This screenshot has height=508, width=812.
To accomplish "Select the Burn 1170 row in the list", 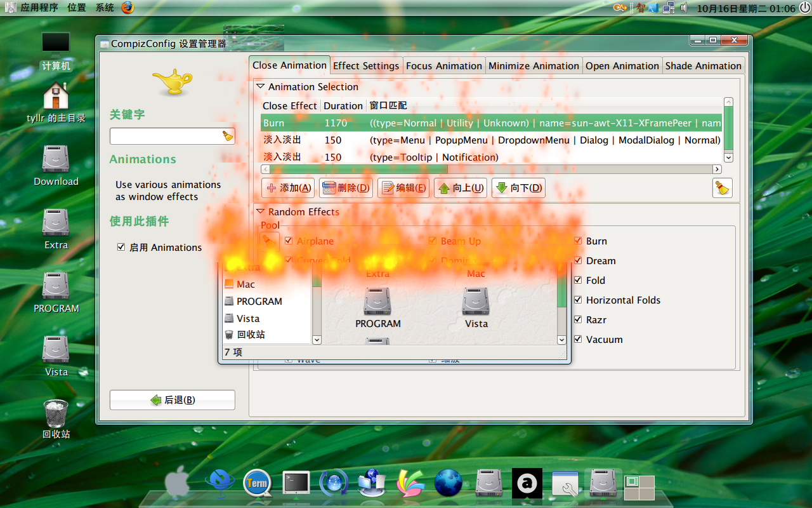I will (x=492, y=123).
